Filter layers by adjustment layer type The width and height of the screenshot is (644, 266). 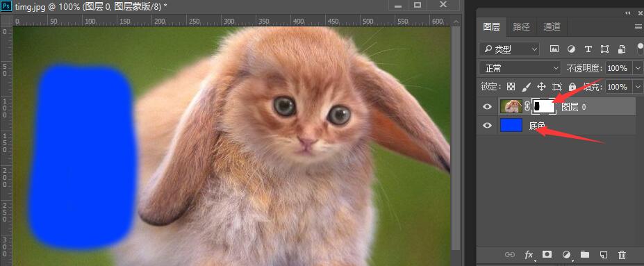point(571,49)
